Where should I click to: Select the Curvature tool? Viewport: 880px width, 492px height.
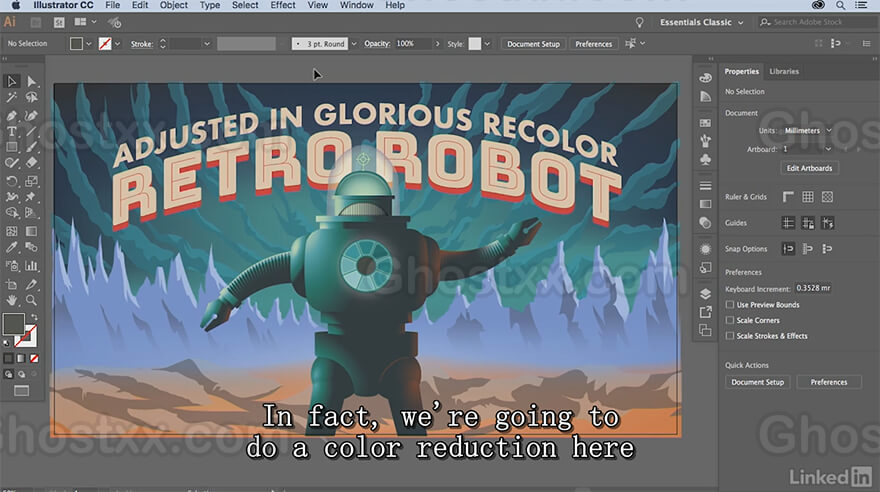[31, 116]
